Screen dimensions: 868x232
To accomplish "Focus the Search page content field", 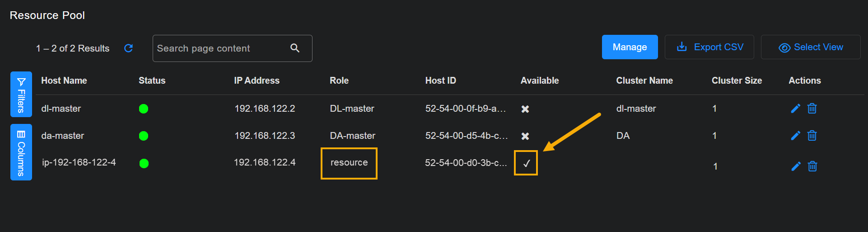I will click(x=221, y=48).
